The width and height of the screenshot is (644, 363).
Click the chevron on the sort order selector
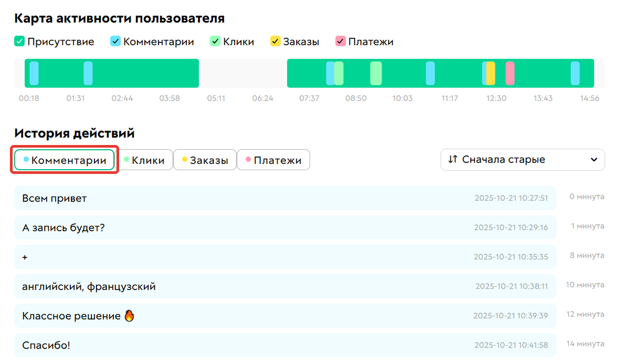(594, 159)
